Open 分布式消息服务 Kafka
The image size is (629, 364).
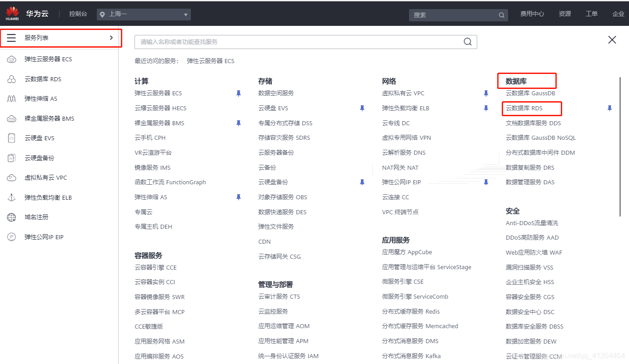(x=411, y=356)
